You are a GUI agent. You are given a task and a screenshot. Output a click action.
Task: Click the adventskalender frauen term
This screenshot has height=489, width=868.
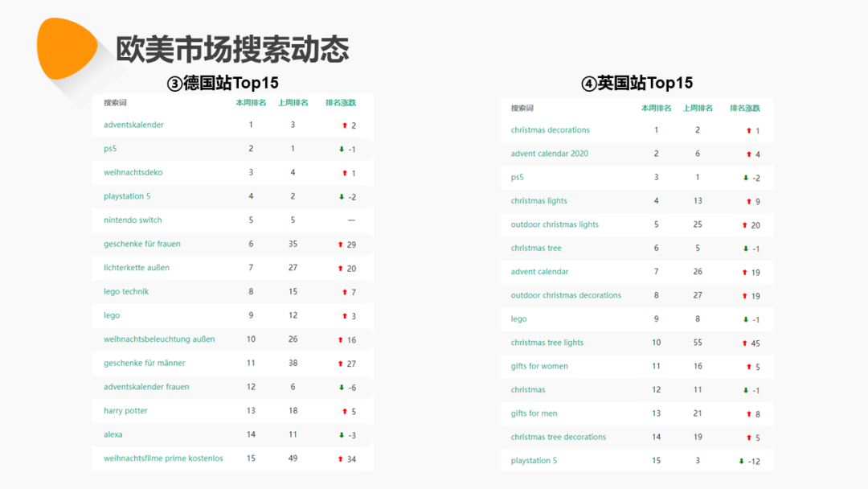coord(146,387)
